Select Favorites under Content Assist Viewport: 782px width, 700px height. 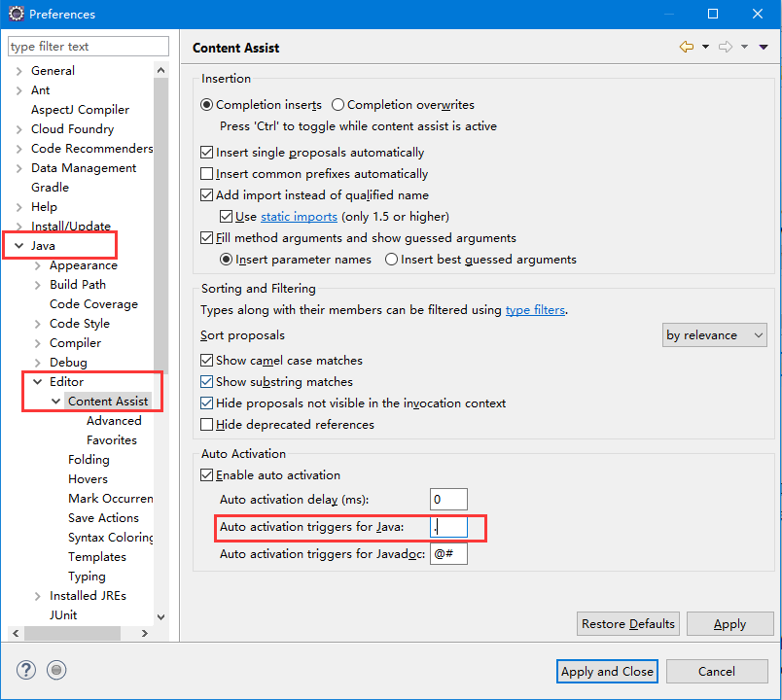click(112, 440)
